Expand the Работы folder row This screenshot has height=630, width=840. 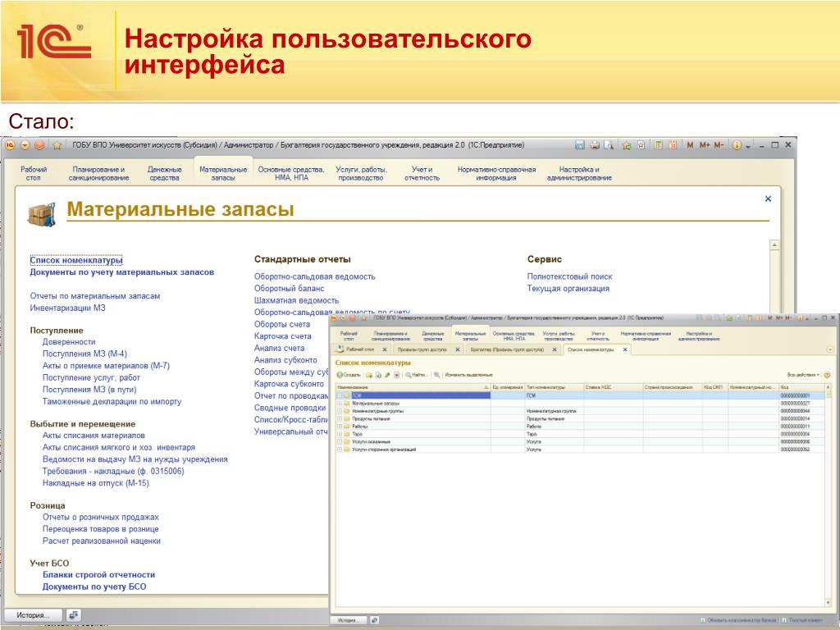click(x=339, y=427)
